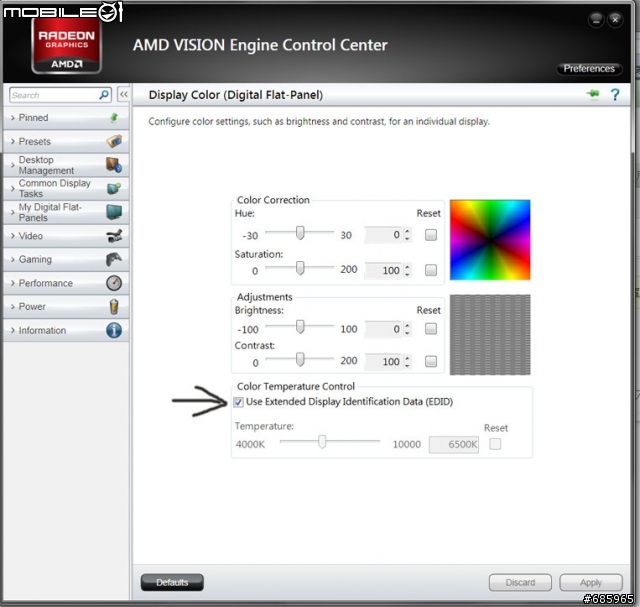Screen dimensions: 640x607
Task: Decrease the Contrast value with down stepper
Action: 407,365
